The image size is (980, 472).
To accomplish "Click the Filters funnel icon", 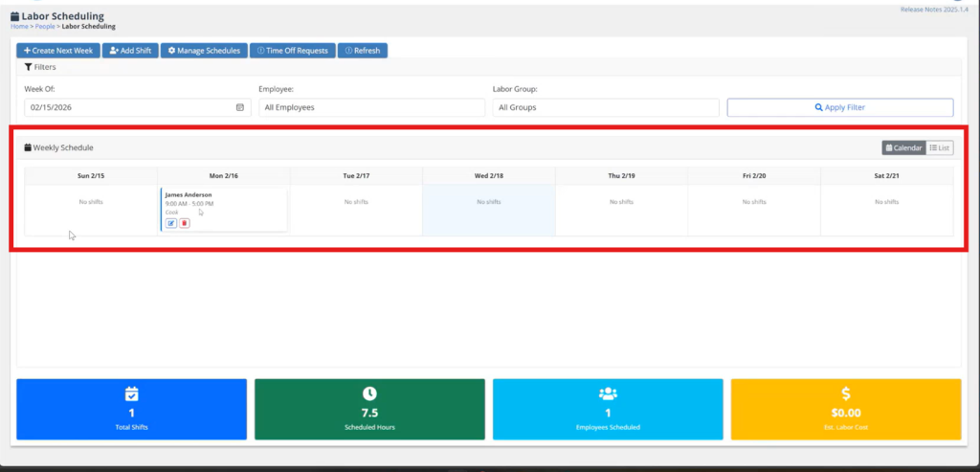I will pyautogui.click(x=29, y=68).
